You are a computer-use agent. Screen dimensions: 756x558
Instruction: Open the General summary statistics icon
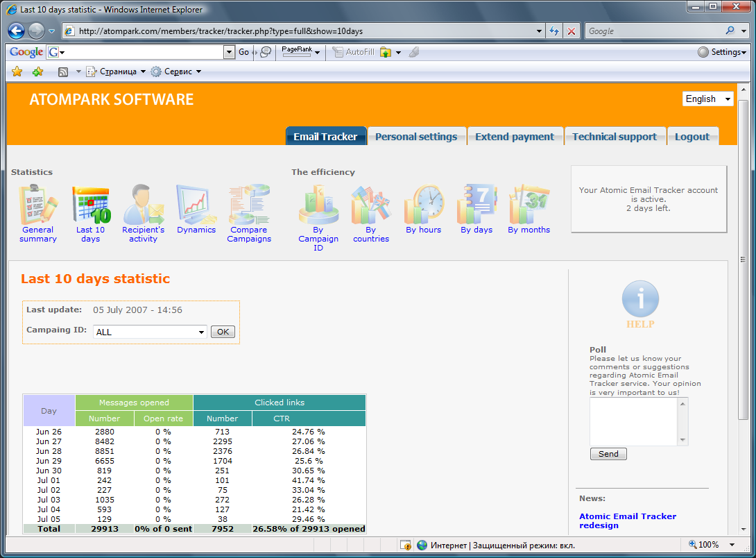coord(38,205)
